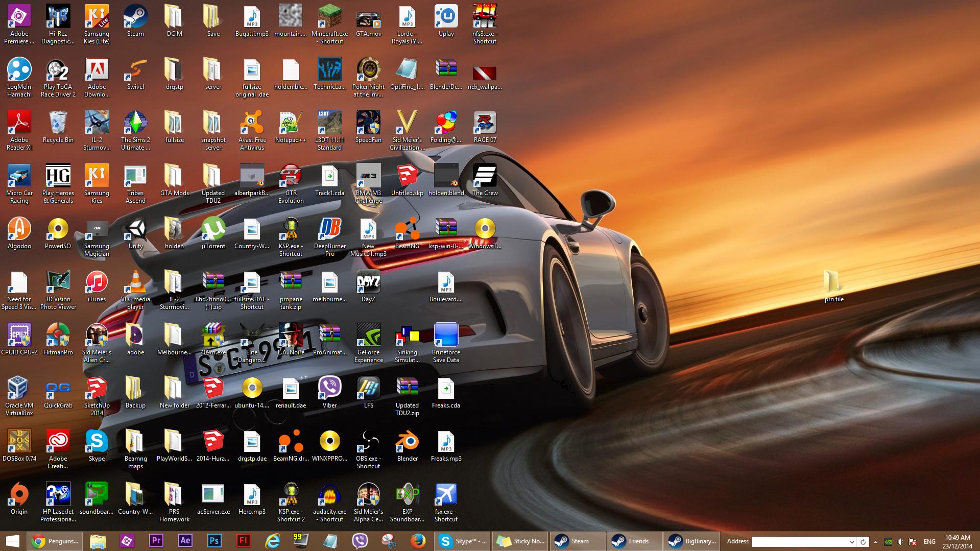Open the GTA Mods folder
Screen dimensions: 980x551
(x=174, y=181)
